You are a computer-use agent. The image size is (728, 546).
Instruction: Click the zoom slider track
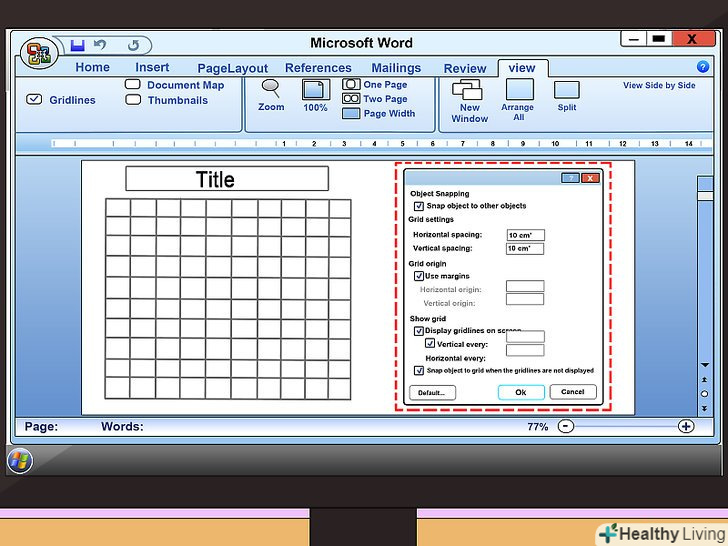click(x=625, y=426)
